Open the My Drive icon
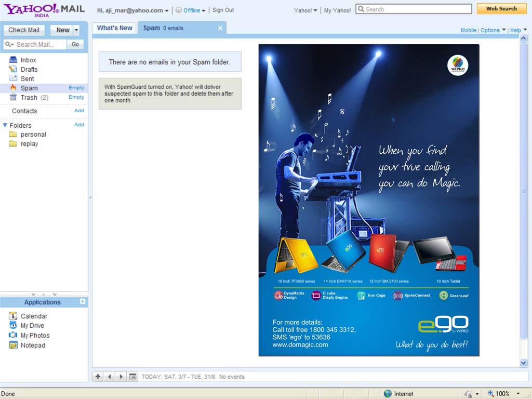Image resolution: width=532 pixels, height=399 pixels. tap(13, 325)
